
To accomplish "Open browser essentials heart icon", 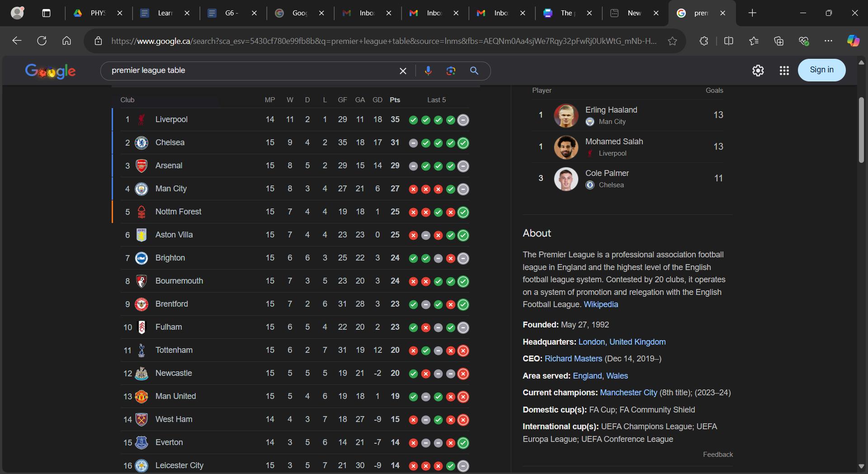I will pos(803,41).
